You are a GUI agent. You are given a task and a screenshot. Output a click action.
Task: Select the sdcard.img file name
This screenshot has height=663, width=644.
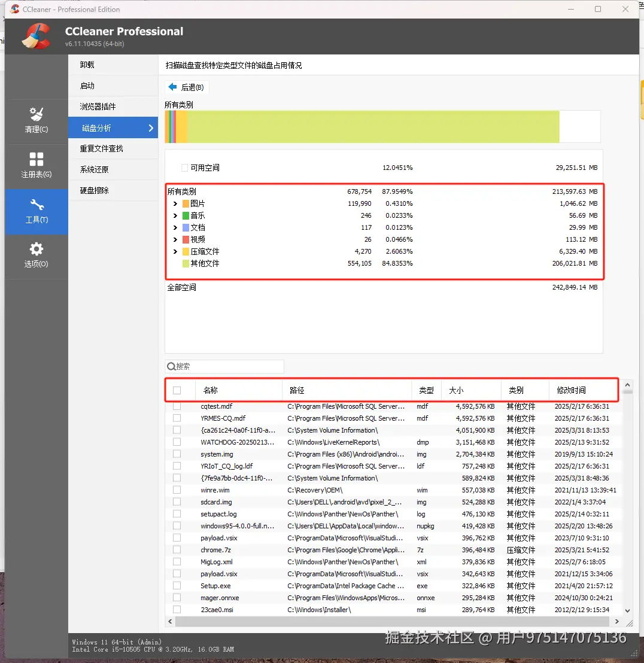pyautogui.click(x=216, y=502)
